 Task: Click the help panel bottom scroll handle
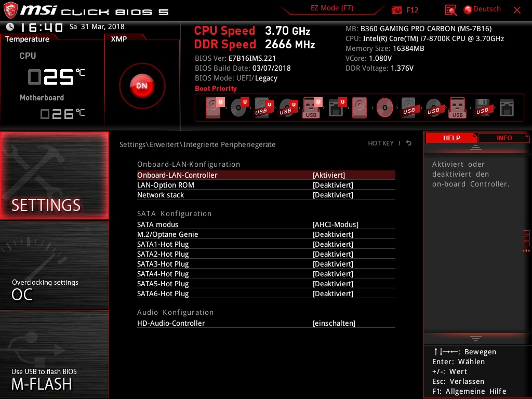click(x=476, y=339)
